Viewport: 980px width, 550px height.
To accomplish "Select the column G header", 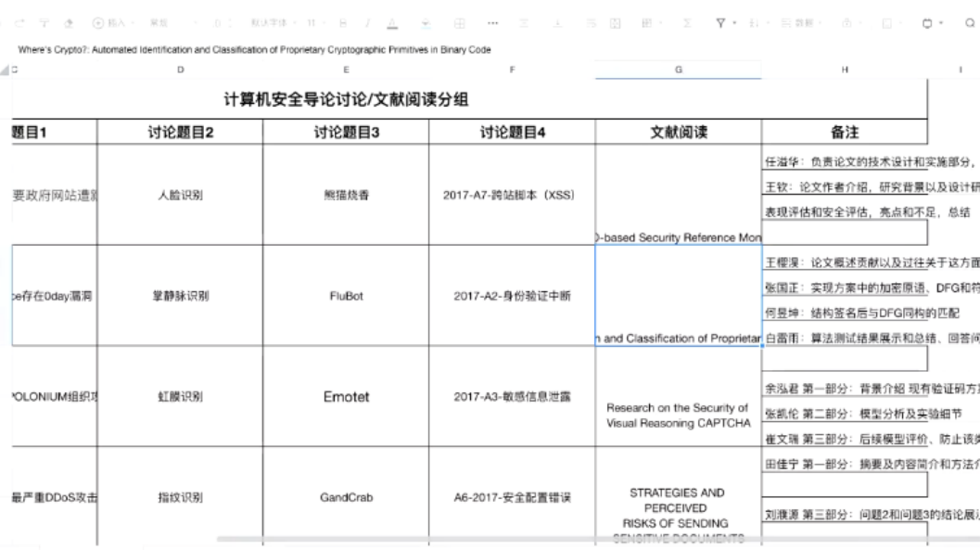I will pyautogui.click(x=678, y=70).
